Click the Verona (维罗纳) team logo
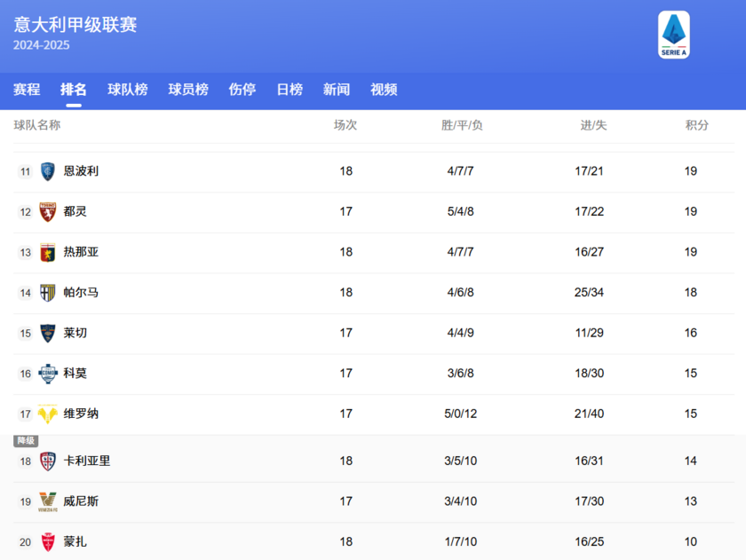746x560 pixels. pyautogui.click(x=46, y=414)
